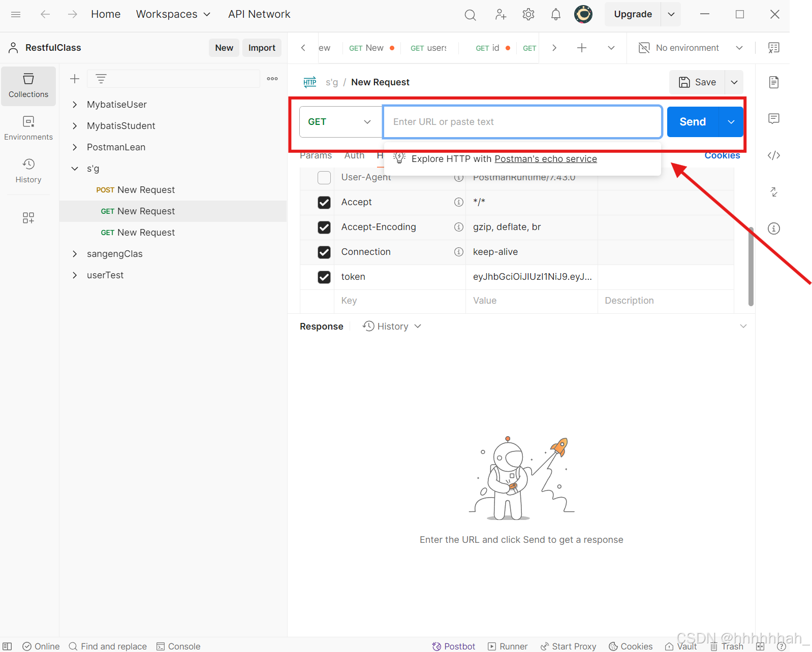Open the hamburger main menu
Image resolution: width=812 pixels, height=652 pixels.
point(16,14)
